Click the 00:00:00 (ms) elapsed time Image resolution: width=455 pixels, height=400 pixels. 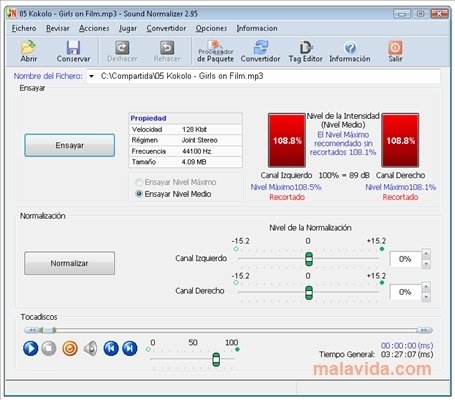point(407,346)
